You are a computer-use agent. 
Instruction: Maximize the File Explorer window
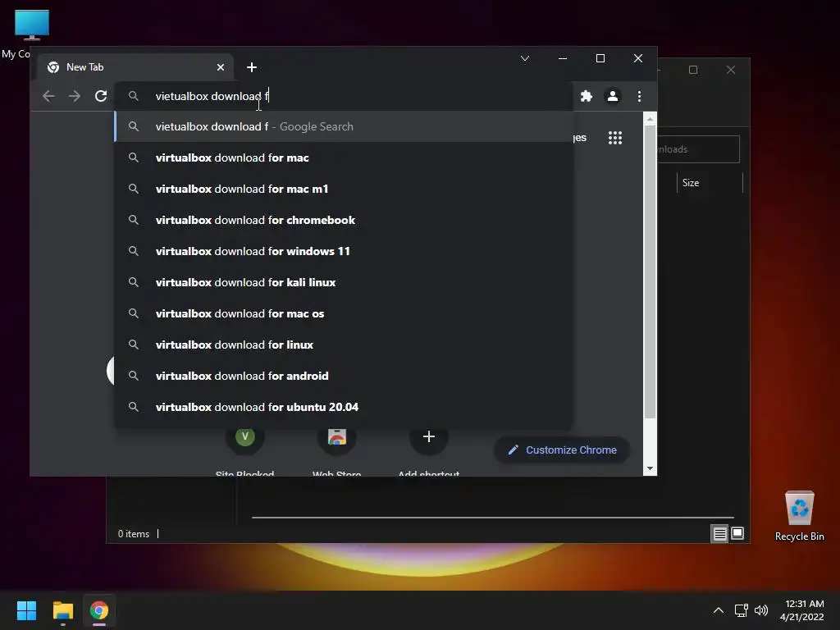point(693,71)
